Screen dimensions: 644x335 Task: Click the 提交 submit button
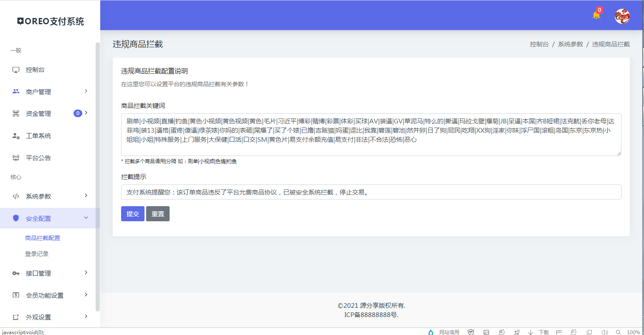(x=132, y=213)
